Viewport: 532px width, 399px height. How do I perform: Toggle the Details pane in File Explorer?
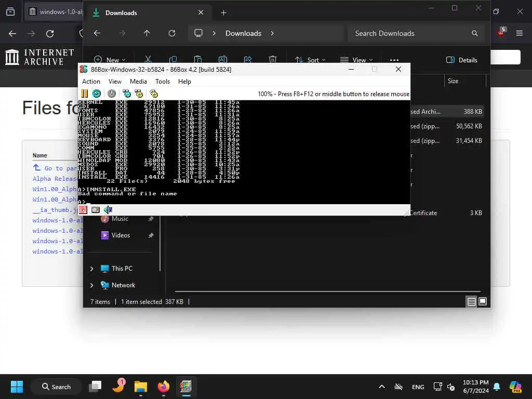(x=462, y=60)
